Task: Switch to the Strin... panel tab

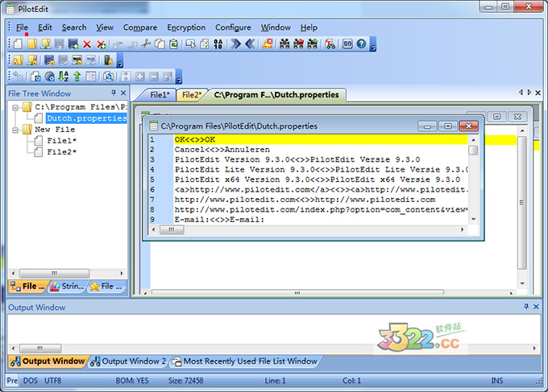Action: click(x=68, y=287)
